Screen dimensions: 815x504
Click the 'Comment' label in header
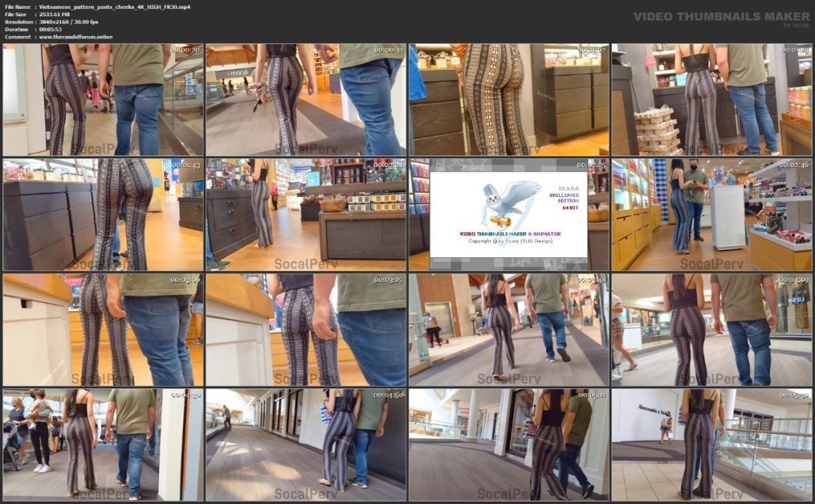[16, 37]
